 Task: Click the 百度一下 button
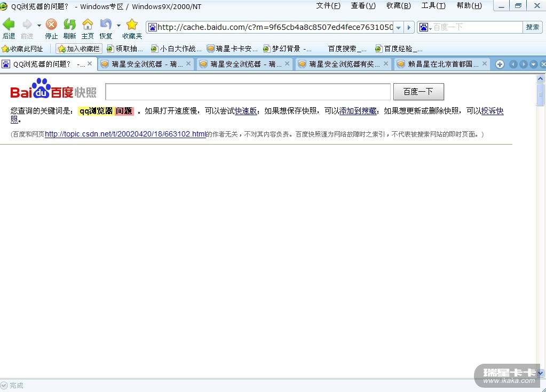[x=418, y=92]
